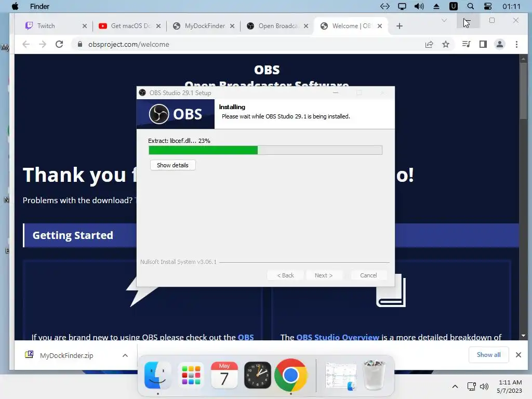Open Spotlight search magnifier icon
The height and width of the screenshot is (399, 532).
coord(471,6)
